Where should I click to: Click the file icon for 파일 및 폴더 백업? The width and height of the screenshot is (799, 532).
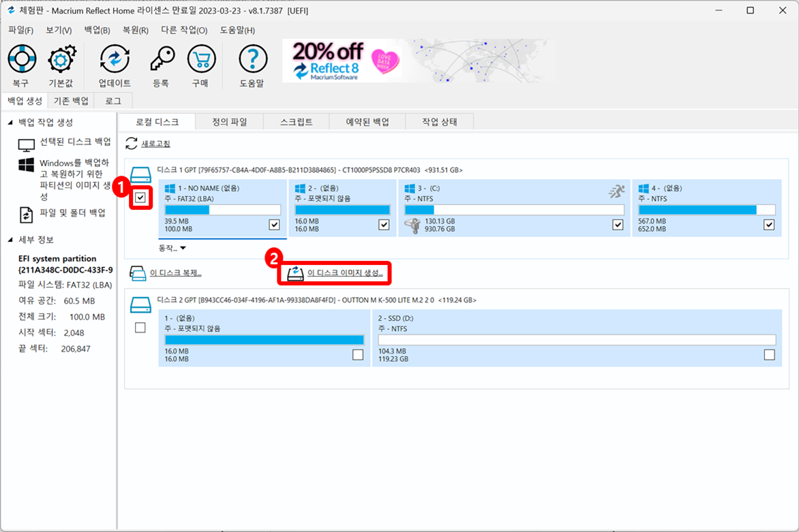point(26,215)
